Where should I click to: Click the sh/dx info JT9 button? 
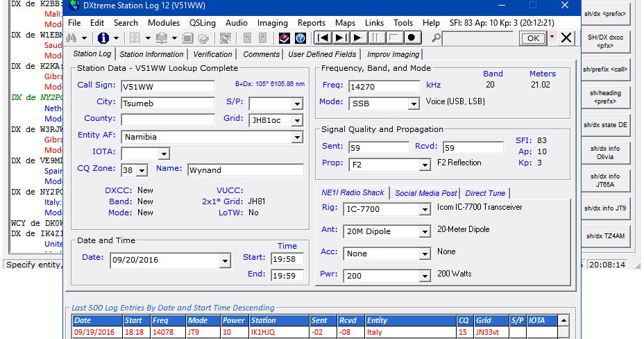pyautogui.click(x=605, y=208)
